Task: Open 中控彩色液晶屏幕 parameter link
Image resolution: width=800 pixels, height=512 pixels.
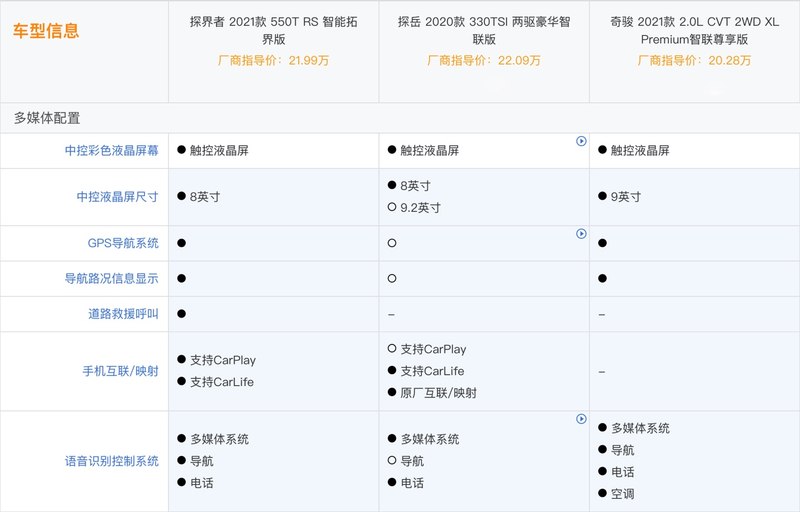Action: 112,150
